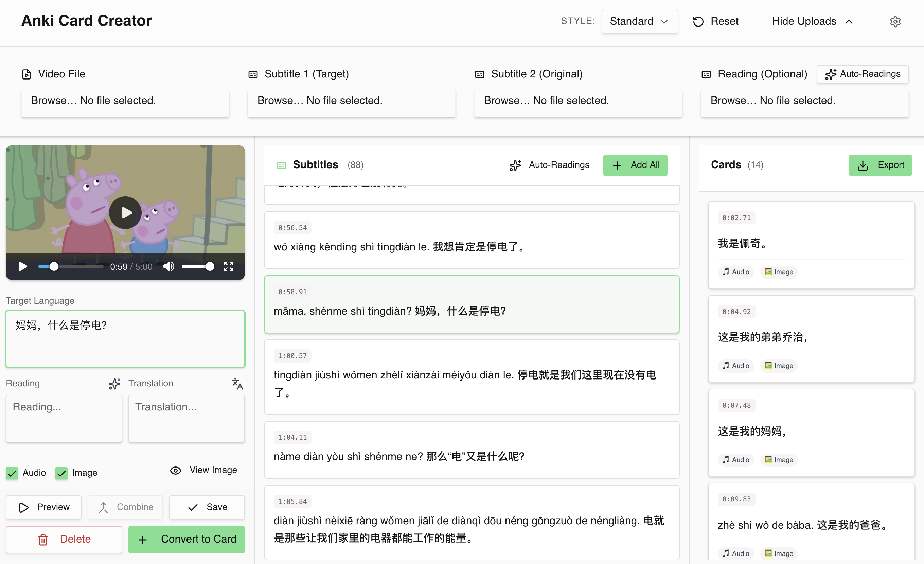View Image with the eye icon
The image size is (924, 564).
pyautogui.click(x=203, y=470)
